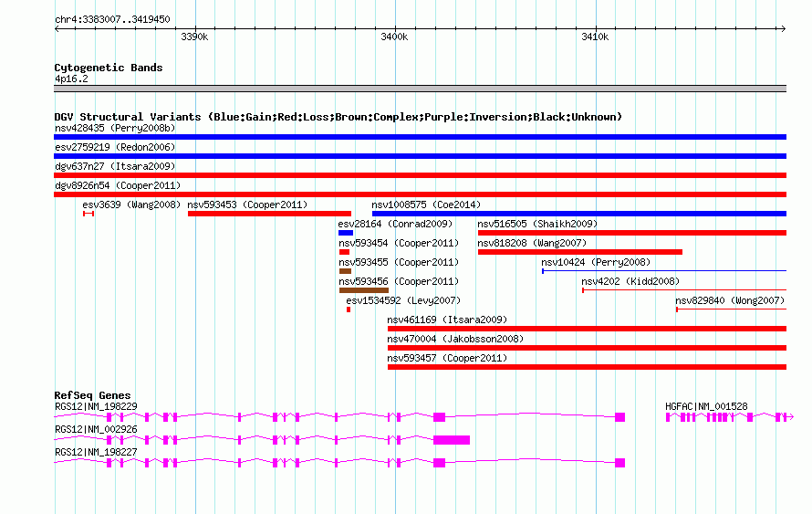
Task: Click the tiny red esv1534592 marker
Action: 349,309
